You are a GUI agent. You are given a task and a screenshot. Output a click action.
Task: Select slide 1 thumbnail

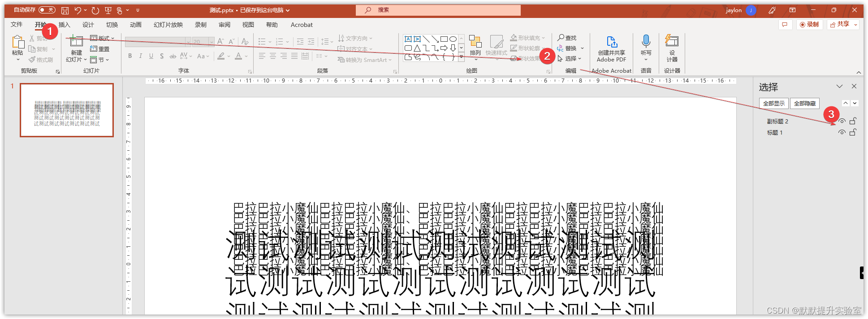click(67, 110)
